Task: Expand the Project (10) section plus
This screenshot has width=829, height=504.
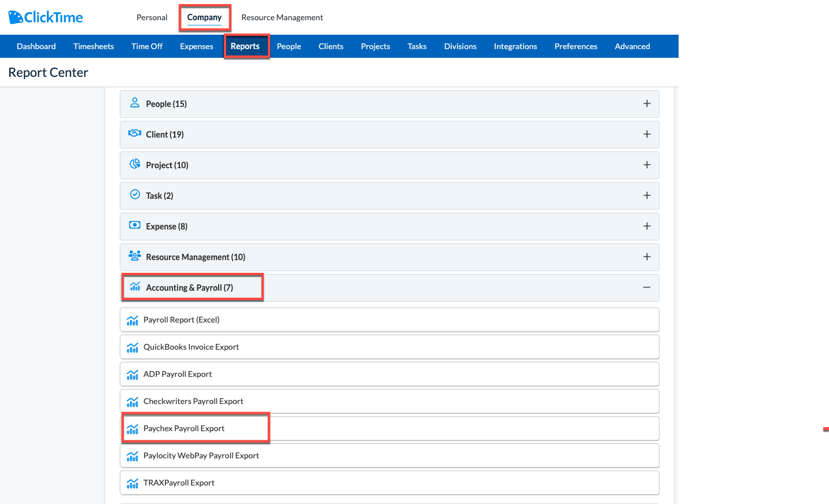Action: click(x=647, y=165)
